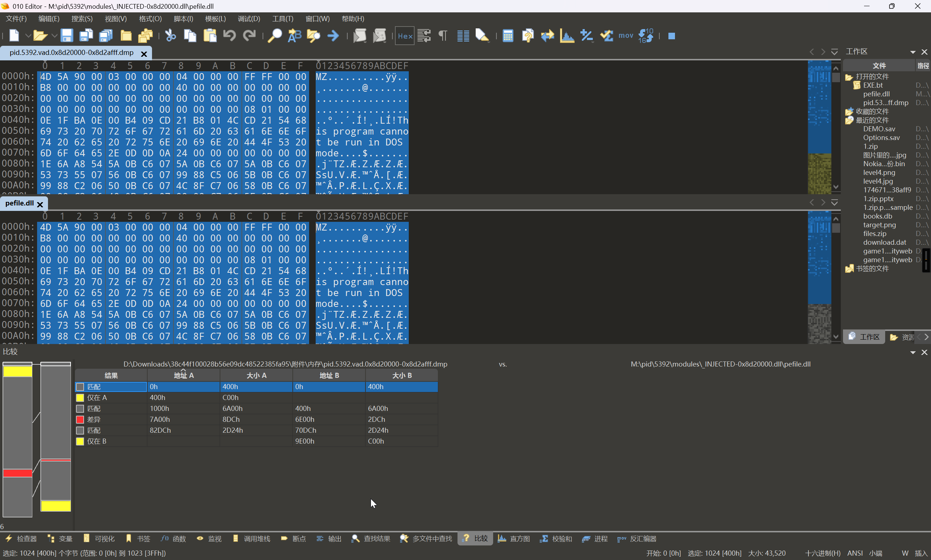931x560 pixels.
Task: Sort compare results by 地址 A header
Action: (183, 376)
